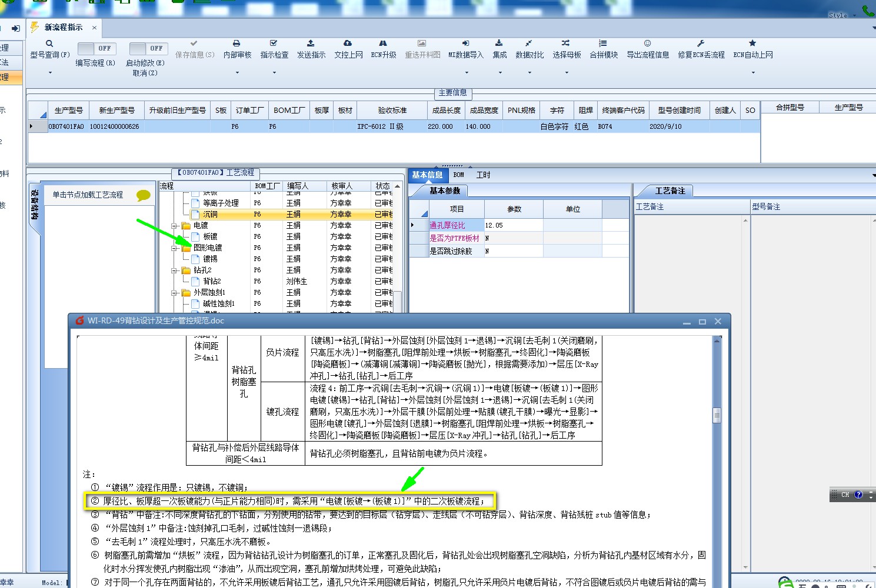Screen dimensions: 876x588
Task: Click the 是否为PTFE板材 parameter row
Action: 519,238
